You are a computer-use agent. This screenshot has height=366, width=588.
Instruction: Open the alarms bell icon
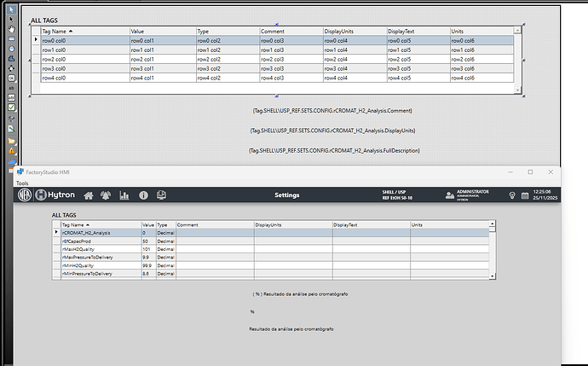coord(107,195)
